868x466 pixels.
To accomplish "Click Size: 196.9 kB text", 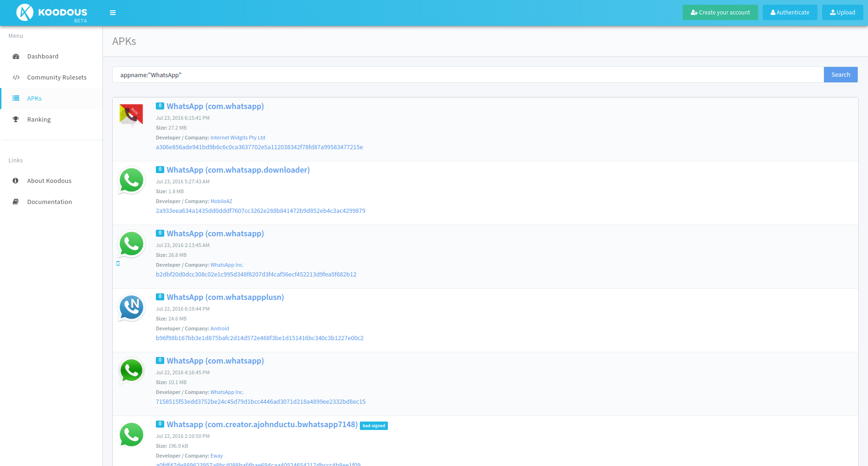I will (172, 446).
